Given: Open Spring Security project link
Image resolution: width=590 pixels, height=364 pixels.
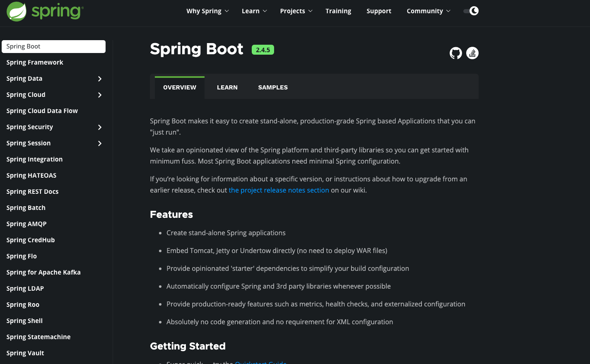Looking at the screenshot, I should [30, 127].
